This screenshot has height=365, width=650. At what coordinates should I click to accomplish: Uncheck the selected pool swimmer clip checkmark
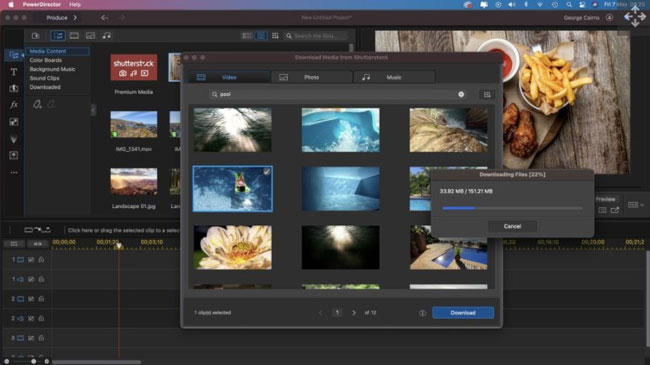267,171
